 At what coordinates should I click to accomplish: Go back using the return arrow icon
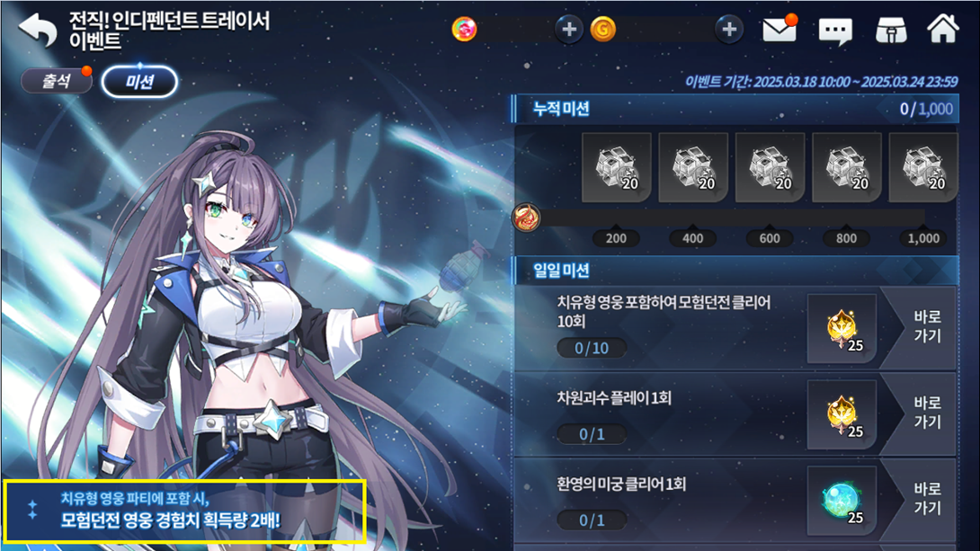click(38, 30)
